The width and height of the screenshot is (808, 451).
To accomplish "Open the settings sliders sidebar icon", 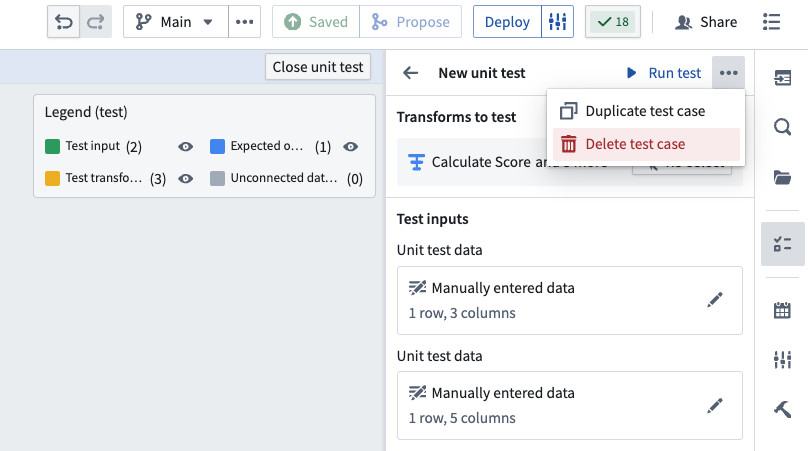I will 783,359.
